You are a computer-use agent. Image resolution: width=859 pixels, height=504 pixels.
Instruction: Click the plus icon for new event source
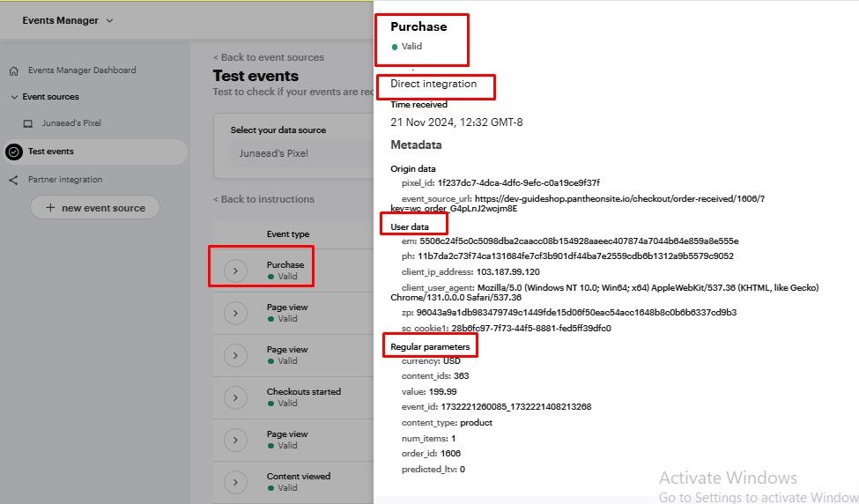[x=50, y=208]
